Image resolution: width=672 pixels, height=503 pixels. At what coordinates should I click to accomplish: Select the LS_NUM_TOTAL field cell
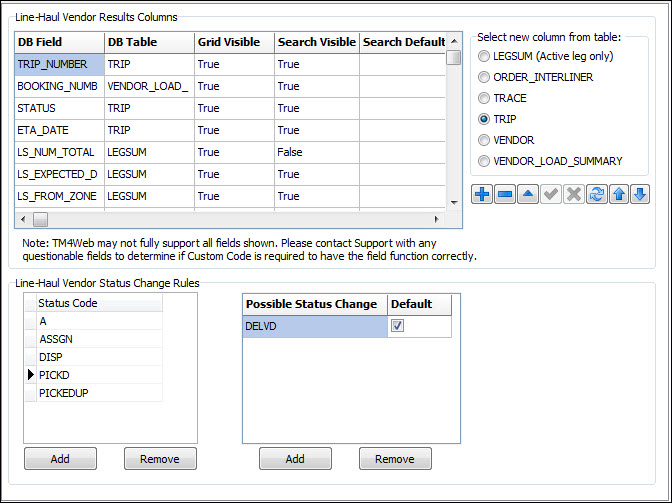click(60, 153)
